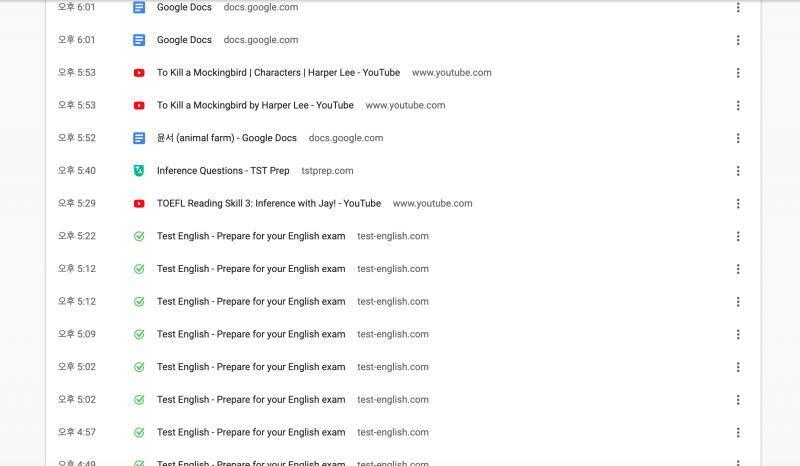
Task: Click the 오후 5:22 timestamp
Action: [77, 236]
